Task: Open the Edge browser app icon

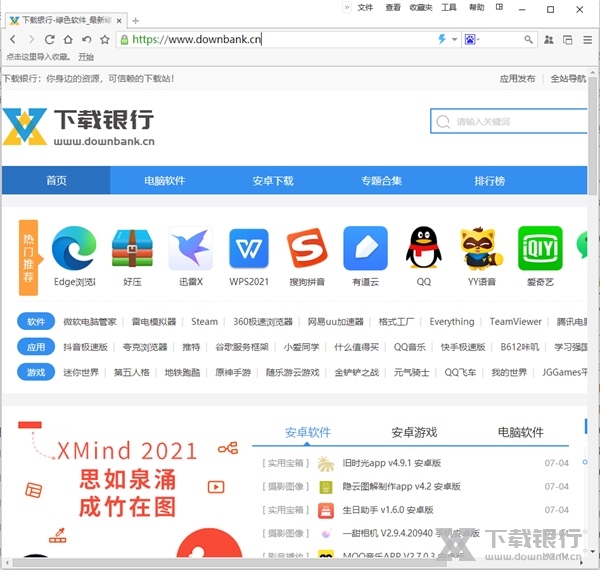Action: pyautogui.click(x=74, y=248)
